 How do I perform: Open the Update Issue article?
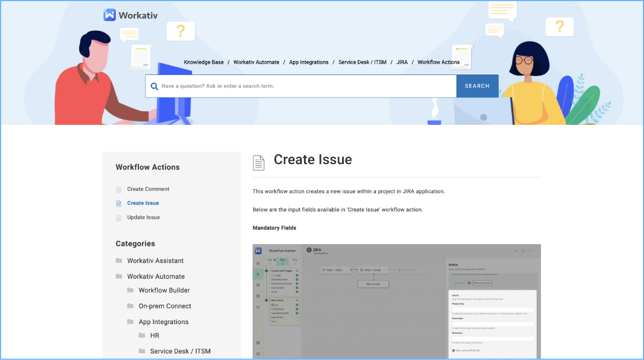pyautogui.click(x=143, y=218)
